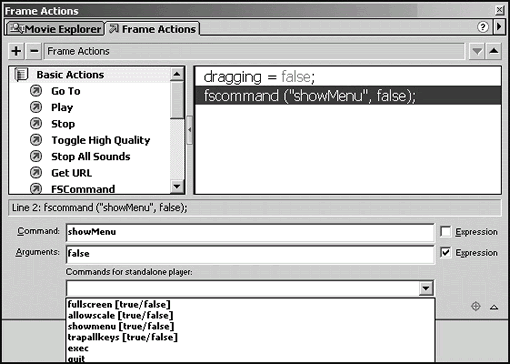Image resolution: width=510 pixels, height=364 pixels.
Task: Move selected action up with arrow
Action: click(494, 51)
